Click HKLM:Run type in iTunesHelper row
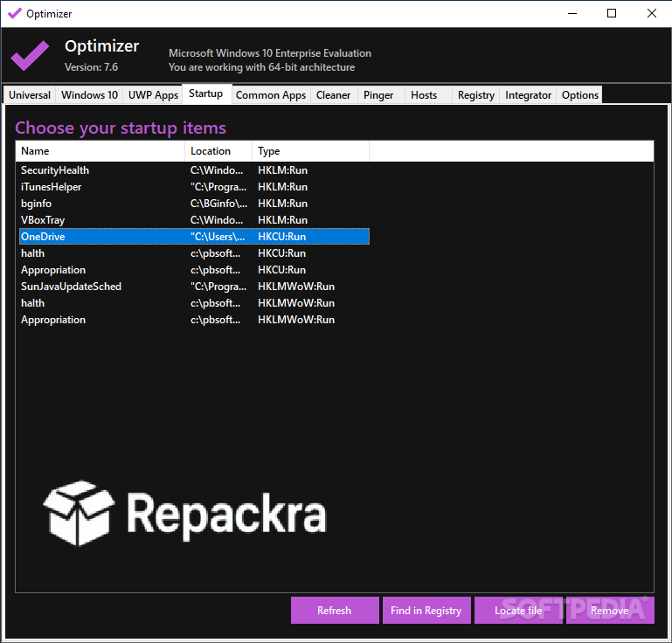The width and height of the screenshot is (672, 643). (282, 187)
